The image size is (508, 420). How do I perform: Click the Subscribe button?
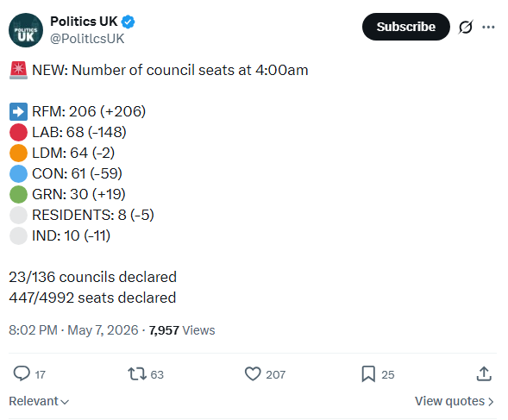(405, 27)
